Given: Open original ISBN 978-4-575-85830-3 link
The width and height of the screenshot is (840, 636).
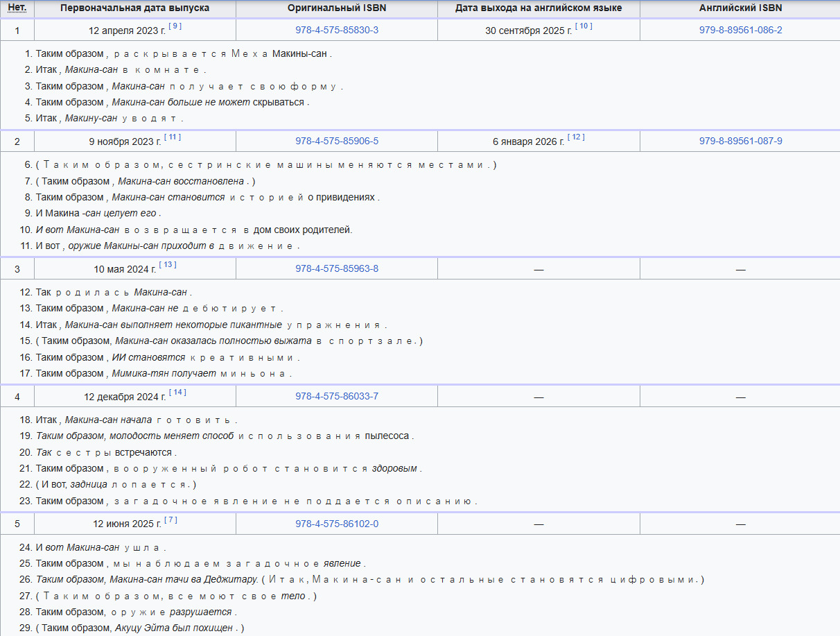Looking at the screenshot, I should click(x=337, y=30).
